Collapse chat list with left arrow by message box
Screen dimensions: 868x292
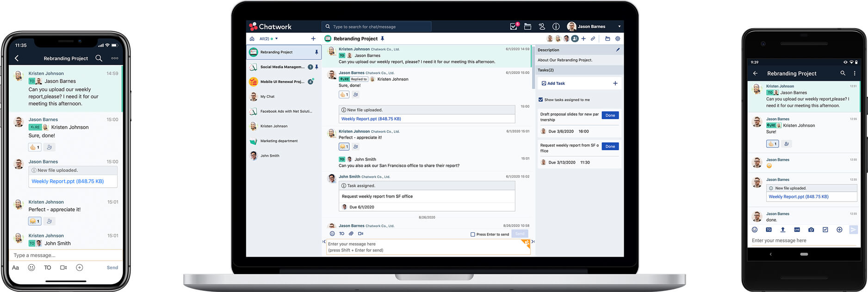click(324, 241)
